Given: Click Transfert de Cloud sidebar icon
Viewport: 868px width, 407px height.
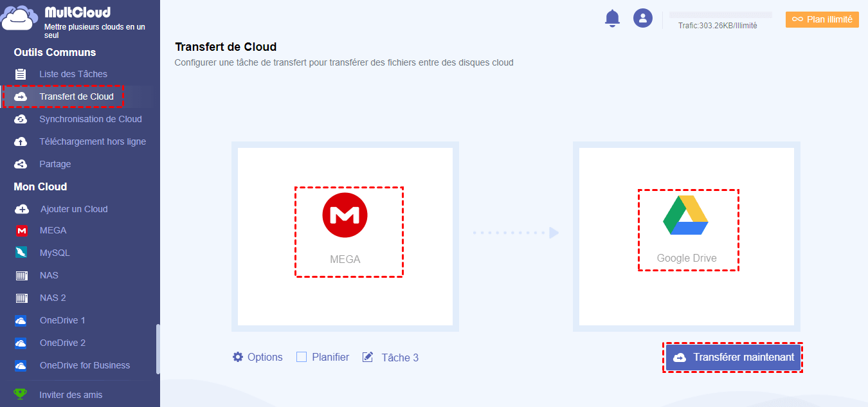Looking at the screenshot, I should point(21,96).
